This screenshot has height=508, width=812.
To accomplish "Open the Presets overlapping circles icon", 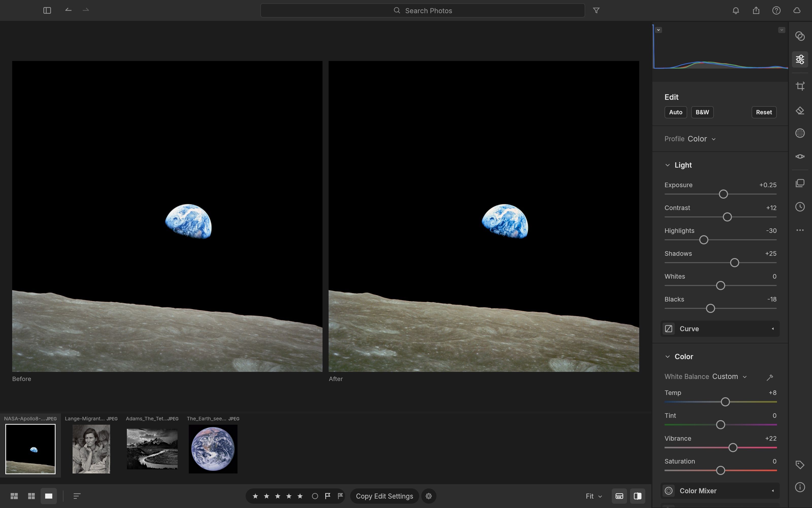I will (800, 36).
